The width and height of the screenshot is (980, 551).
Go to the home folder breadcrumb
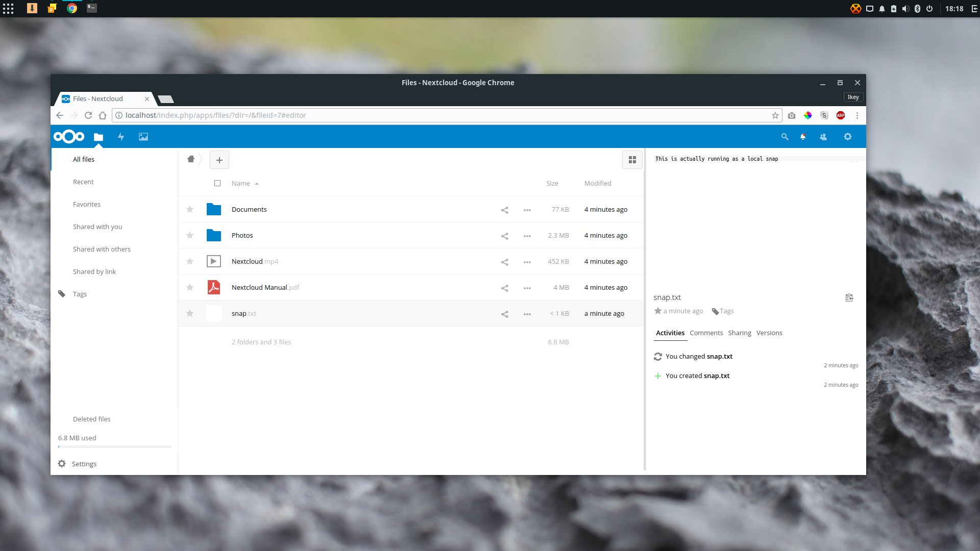[191, 159]
